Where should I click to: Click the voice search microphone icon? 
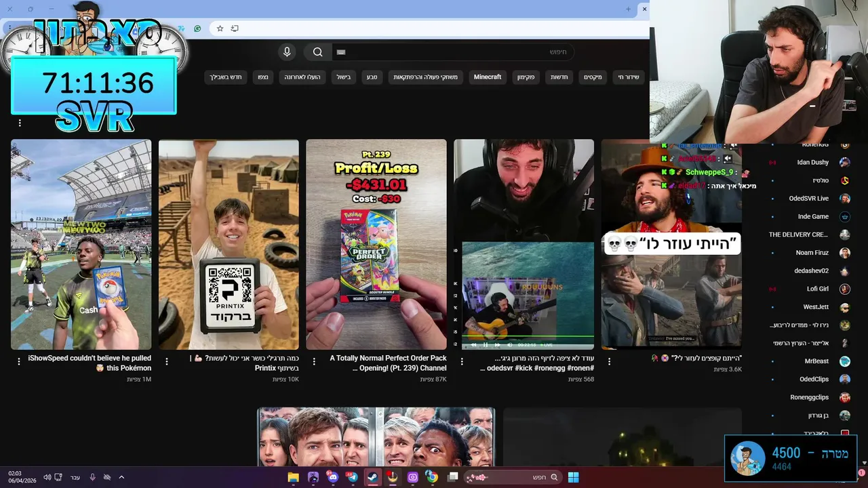coord(287,52)
